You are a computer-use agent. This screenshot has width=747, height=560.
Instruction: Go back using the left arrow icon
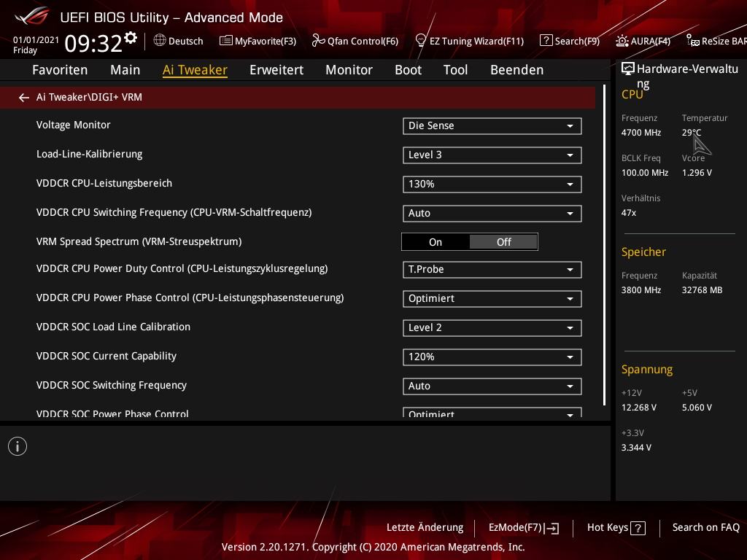point(24,98)
